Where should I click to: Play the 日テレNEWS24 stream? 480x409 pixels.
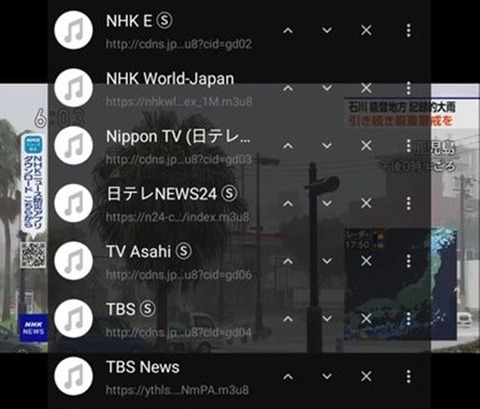(172, 194)
